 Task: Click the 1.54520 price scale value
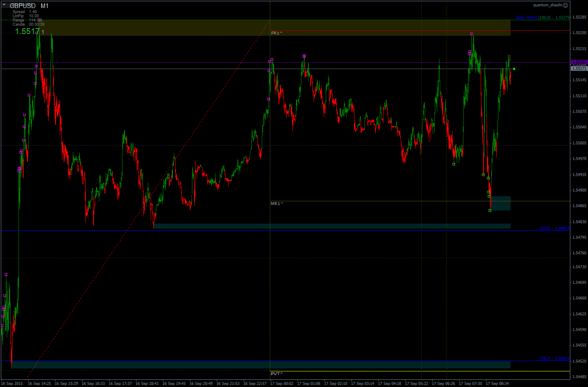[580, 361]
